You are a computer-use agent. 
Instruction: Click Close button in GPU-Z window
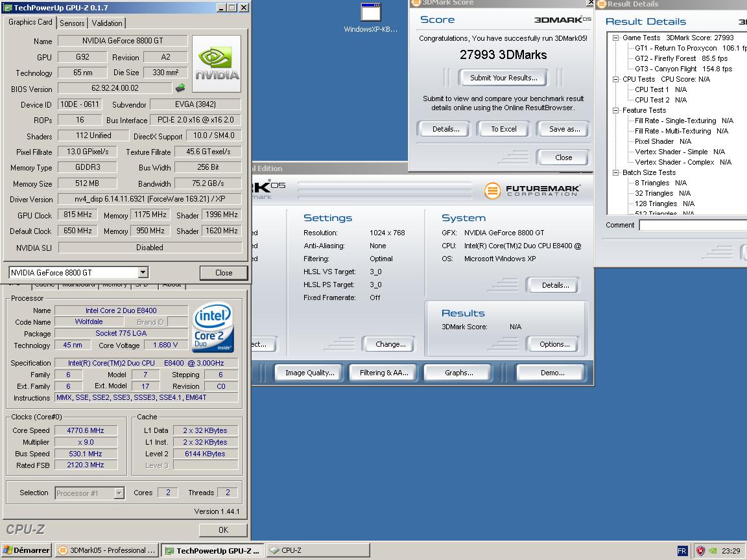[x=224, y=273]
